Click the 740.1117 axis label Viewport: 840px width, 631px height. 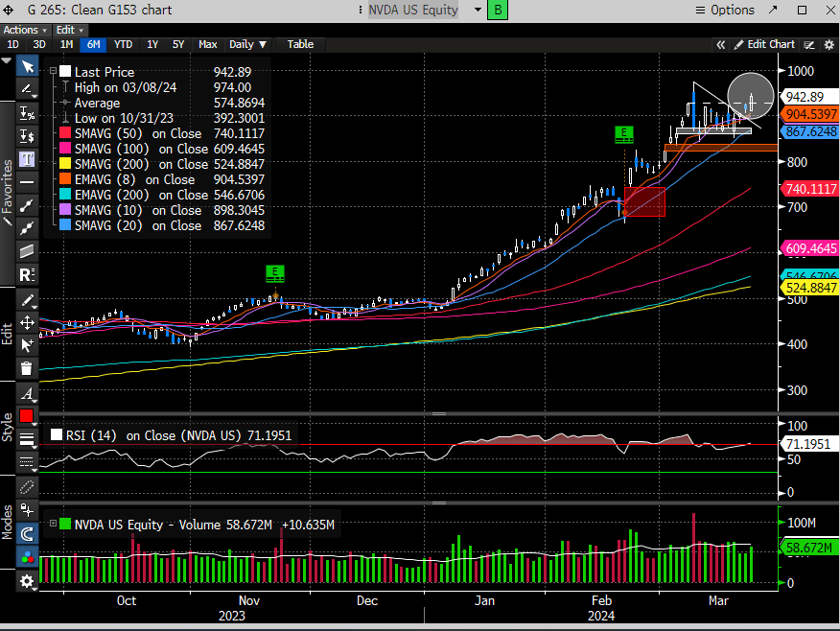pyautogui.click(x=809, y=189)
